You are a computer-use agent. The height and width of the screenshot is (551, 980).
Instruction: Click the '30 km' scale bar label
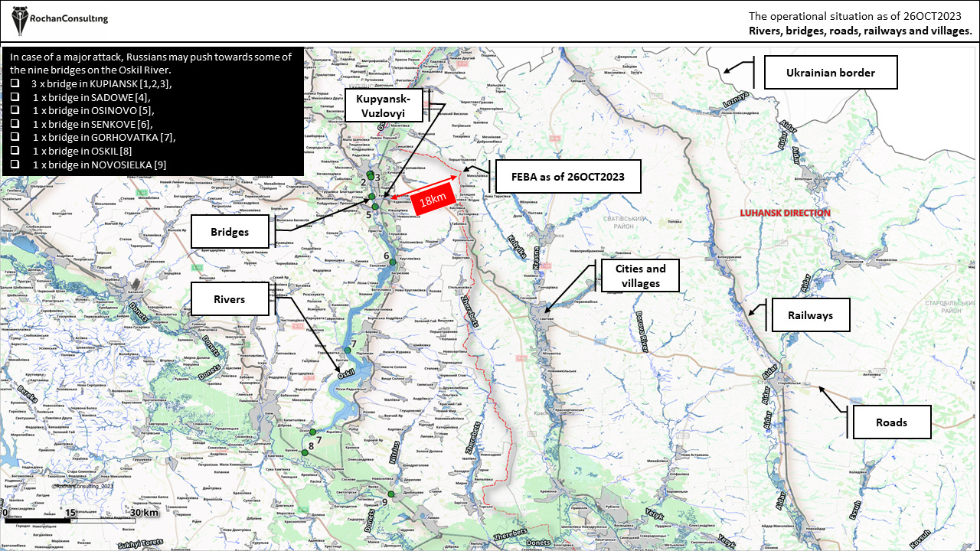click(x=143, y=512)
